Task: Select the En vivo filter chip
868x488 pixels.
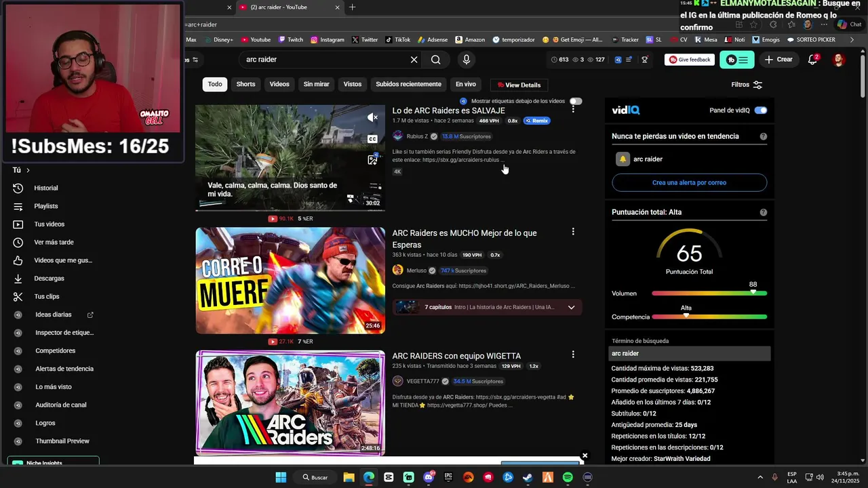Action: click(466, 84)
